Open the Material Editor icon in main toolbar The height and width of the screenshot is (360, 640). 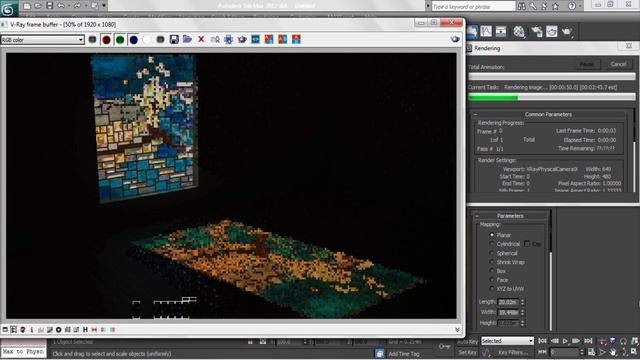point(519,31)
